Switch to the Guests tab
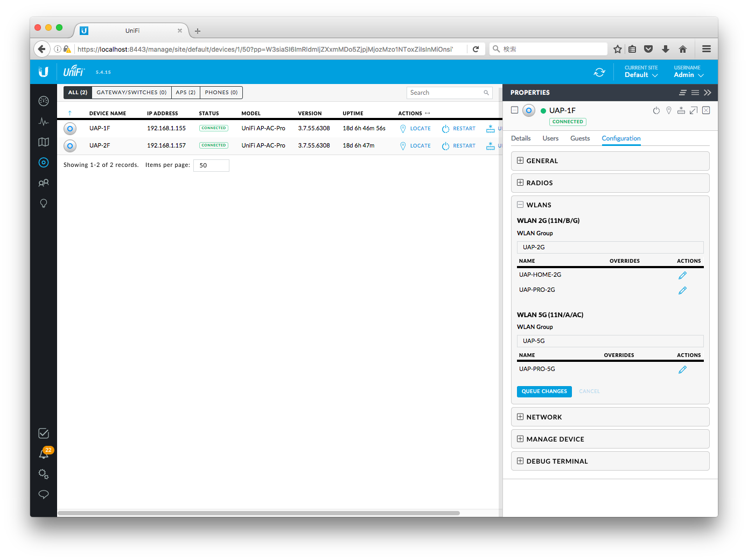Screen dimensions: 748x560 (x=580, y=138)
